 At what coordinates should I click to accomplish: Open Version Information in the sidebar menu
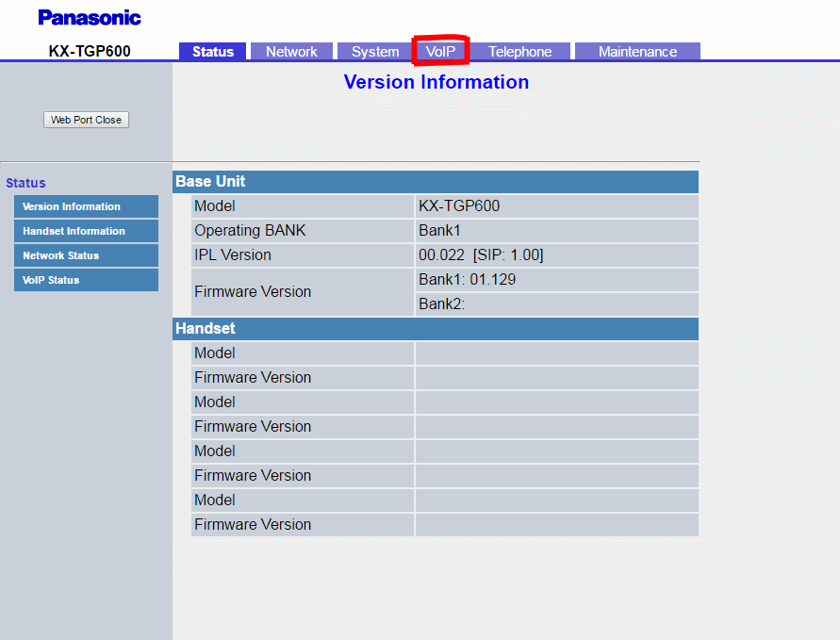pyautogui.click(x=86, y=206)
